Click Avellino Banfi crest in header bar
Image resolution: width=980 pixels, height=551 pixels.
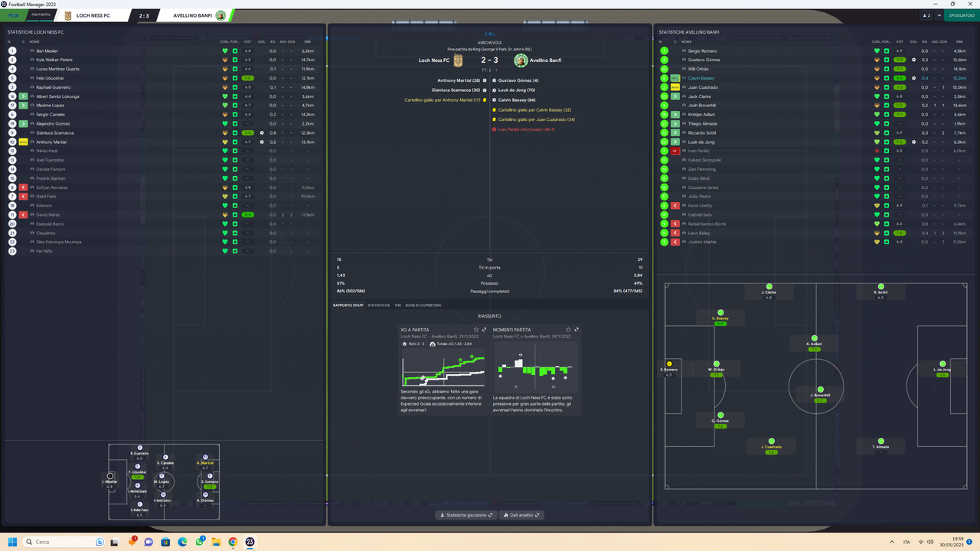(220, 15)
